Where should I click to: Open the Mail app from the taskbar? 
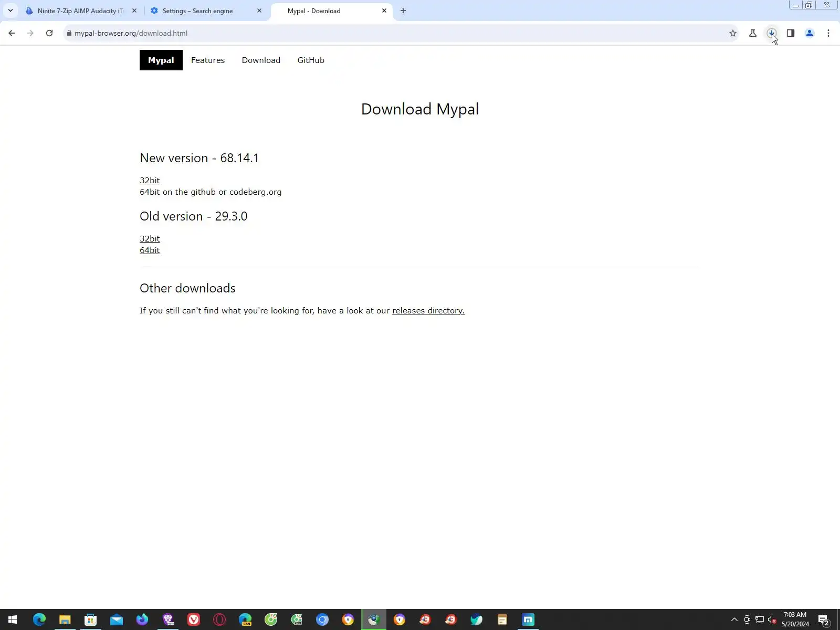[x=116, y=619]
